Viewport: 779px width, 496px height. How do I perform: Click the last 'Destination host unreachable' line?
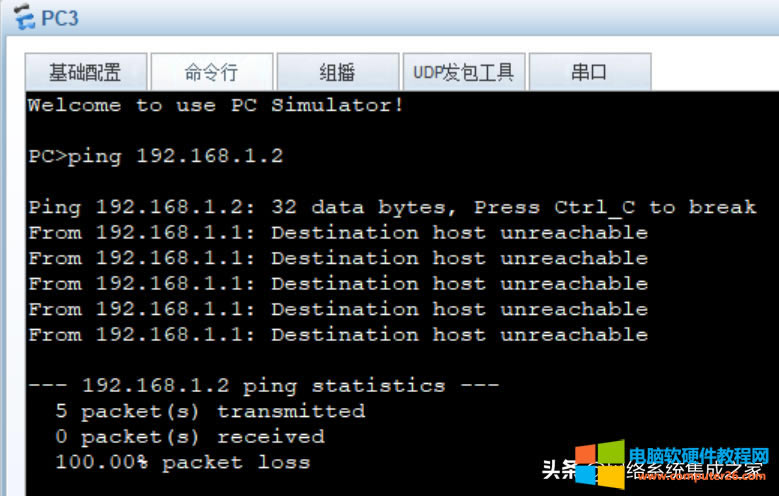pyautogui.click(x=337, y=335)
